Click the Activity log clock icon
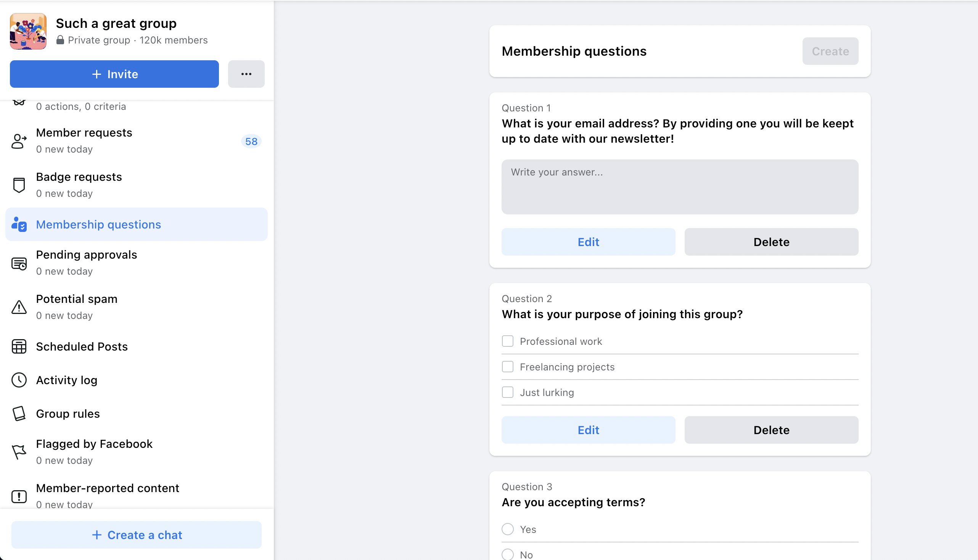This screenshot has width=978, height=560. [x=19, y=380]
